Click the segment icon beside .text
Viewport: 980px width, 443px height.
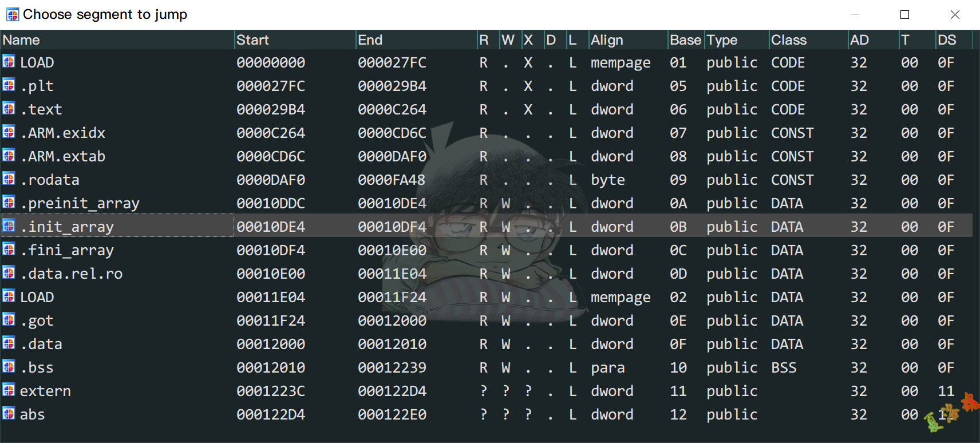[9, 109]
